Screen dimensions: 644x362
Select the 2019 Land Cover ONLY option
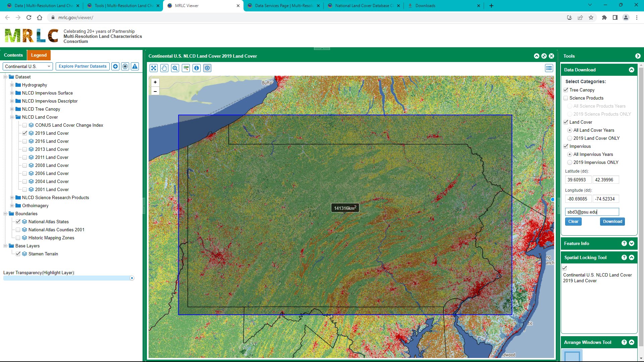570,138
